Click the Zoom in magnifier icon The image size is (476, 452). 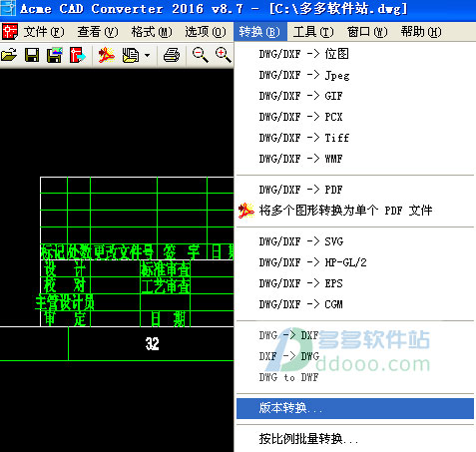[223, 55]
